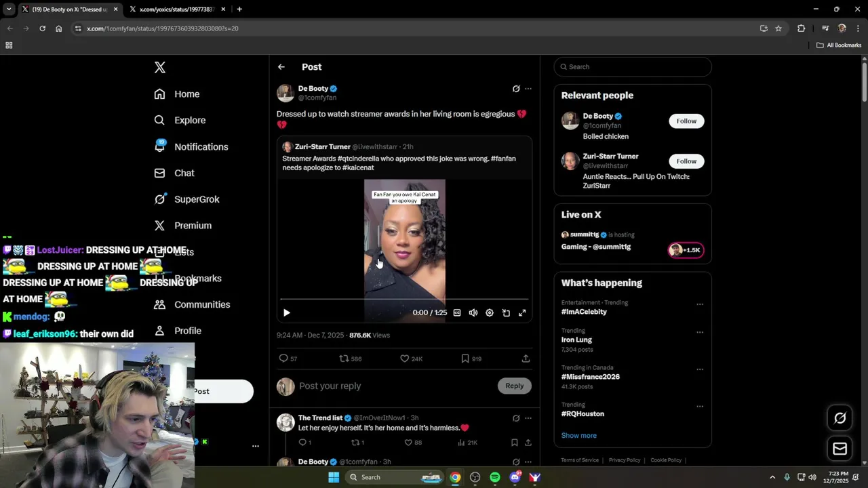Play the embedded video
868x488 pixels.
pos(287,312)
